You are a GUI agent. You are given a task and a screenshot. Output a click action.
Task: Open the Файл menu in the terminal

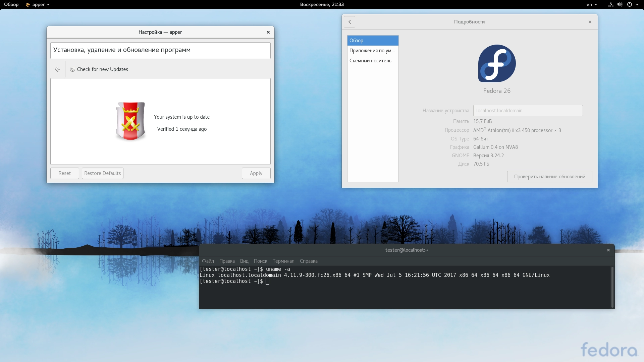tap(208, 261)
